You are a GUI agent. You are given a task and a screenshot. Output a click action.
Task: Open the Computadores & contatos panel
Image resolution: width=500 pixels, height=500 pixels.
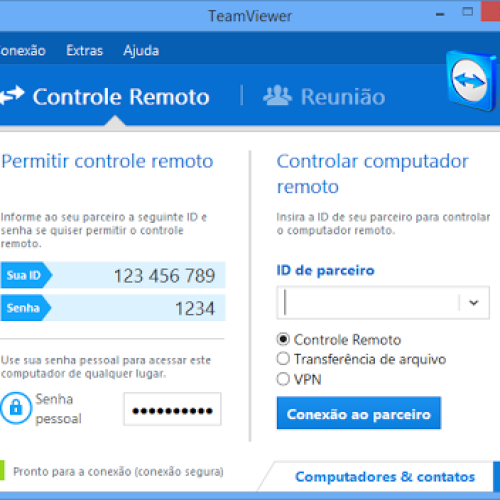pos(385,477)
